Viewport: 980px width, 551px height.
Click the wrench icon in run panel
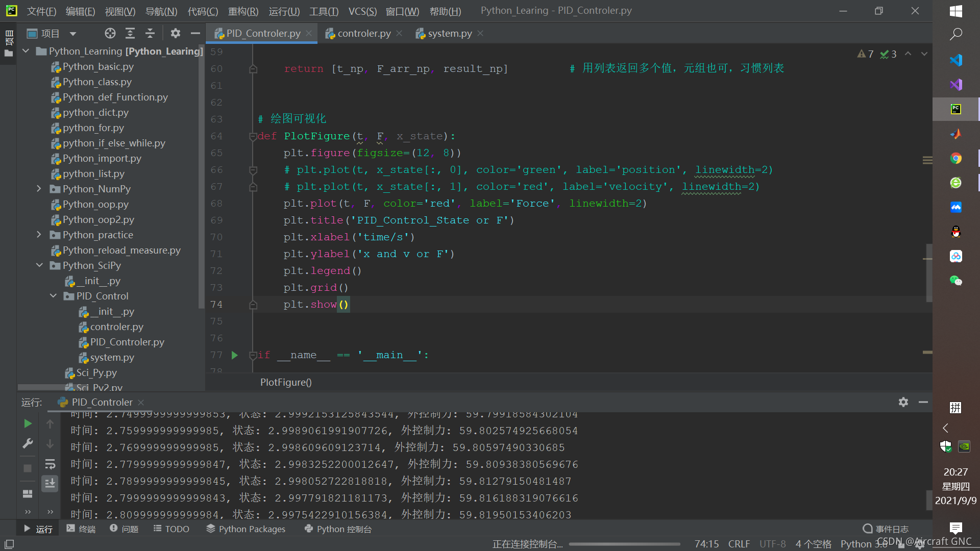click(x=28, y=444)
